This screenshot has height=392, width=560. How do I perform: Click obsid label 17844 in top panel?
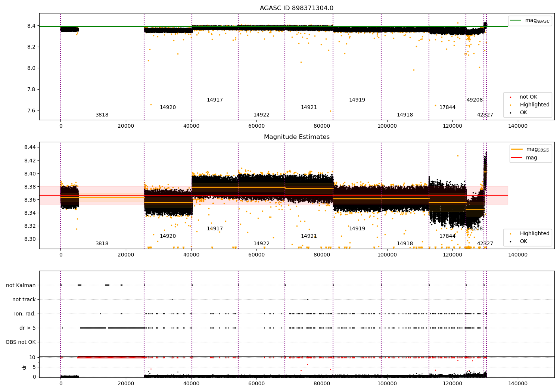pyautogui.click(x=447, y=108)
